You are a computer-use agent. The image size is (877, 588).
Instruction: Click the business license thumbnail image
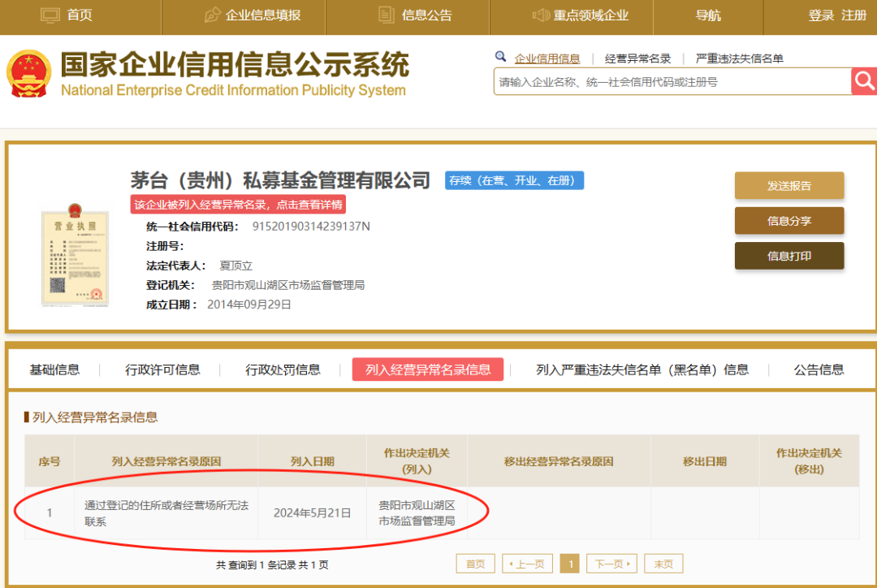75,256
